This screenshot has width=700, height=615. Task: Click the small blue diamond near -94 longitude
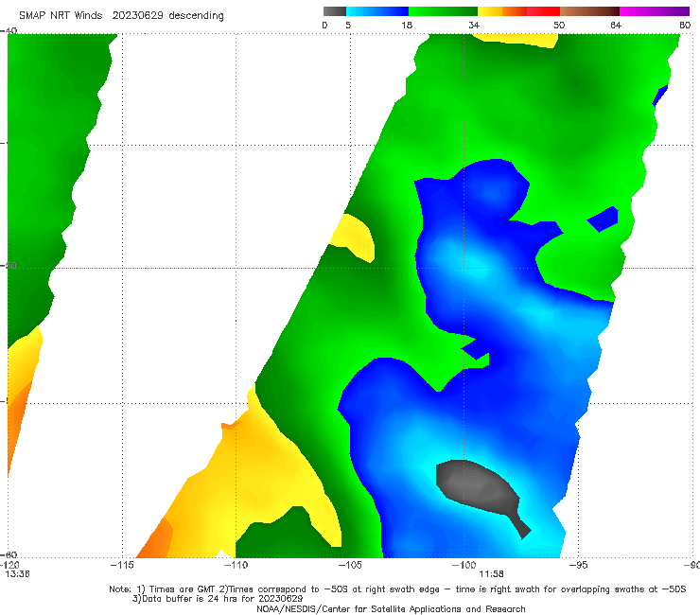coord(603,219)
